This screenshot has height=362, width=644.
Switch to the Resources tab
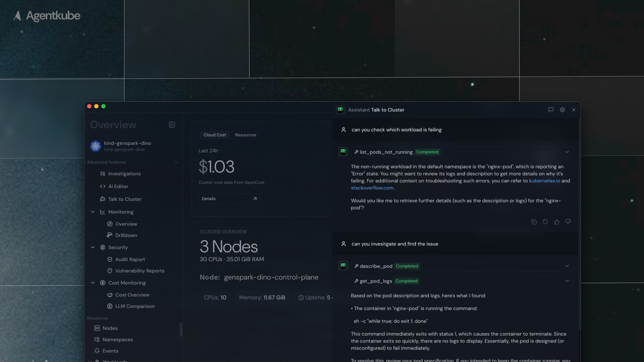point(246,135)
